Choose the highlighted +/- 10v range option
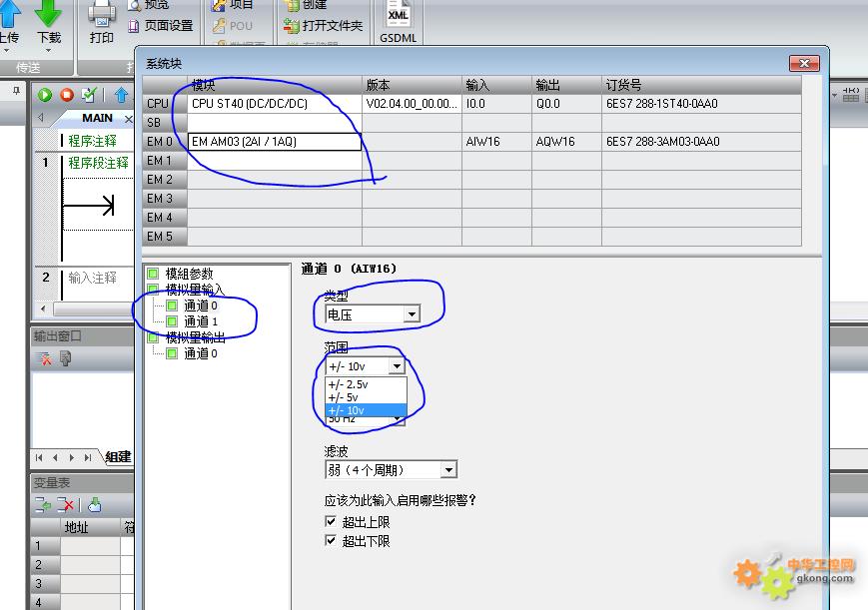The height and width of the screenshot is (610, 868). click(367, 410)
